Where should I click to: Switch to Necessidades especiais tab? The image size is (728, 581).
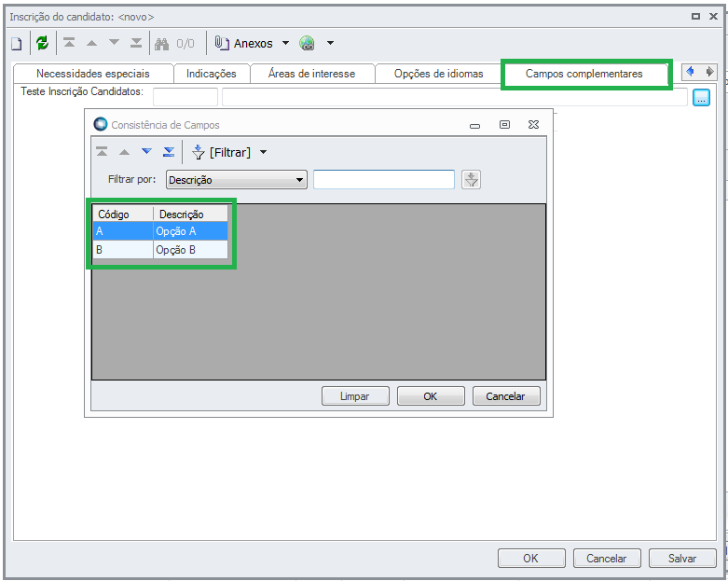click(x=93, y=74)
